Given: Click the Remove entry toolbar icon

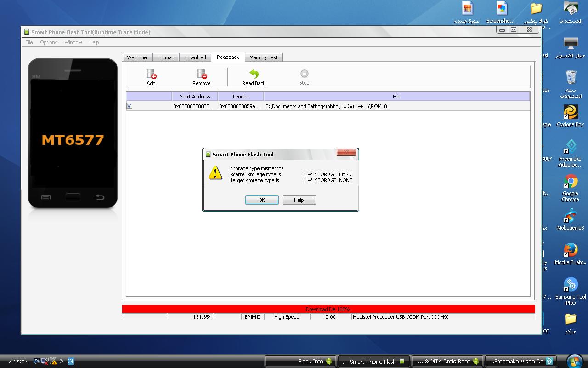Looking at the screenshot, I should pyautogui.click(x=201, y=75).
